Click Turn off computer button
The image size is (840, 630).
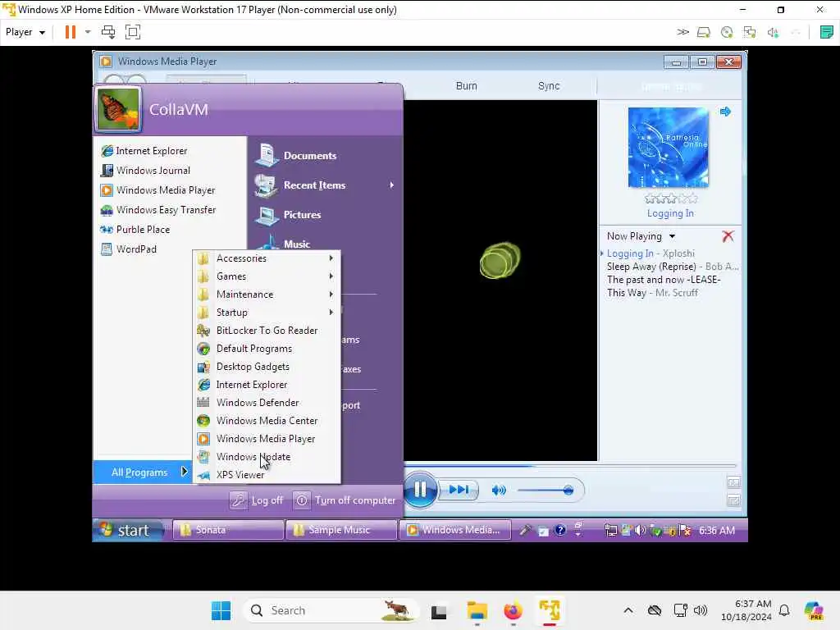point(345,500)
